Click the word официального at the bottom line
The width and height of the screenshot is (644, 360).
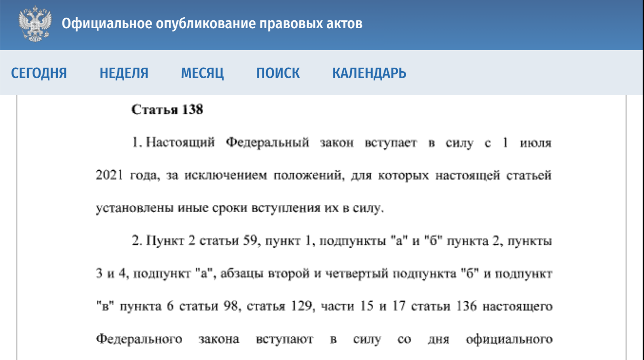pos(509,339)
